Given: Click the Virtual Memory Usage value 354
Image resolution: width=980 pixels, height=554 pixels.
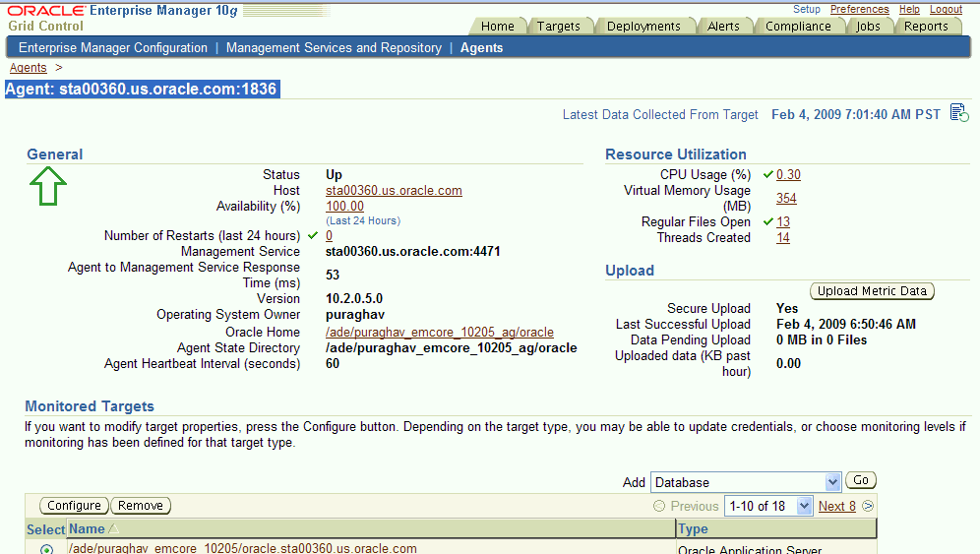Looking at the screenshot, I should coord(786,198).
